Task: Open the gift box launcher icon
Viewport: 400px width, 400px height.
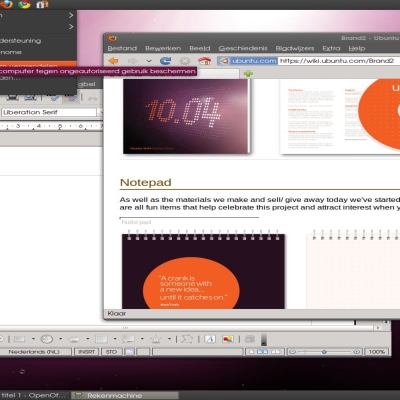Action: (42, 4)
